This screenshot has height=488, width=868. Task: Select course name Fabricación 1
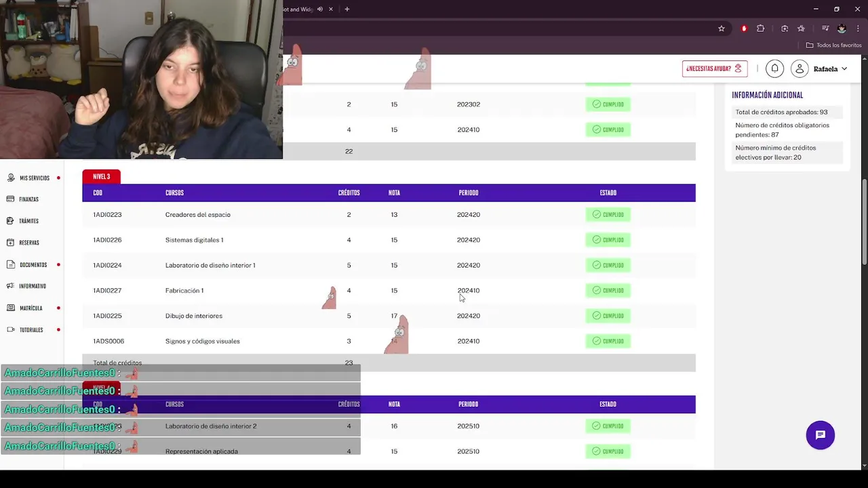click(x=184, y=291)
